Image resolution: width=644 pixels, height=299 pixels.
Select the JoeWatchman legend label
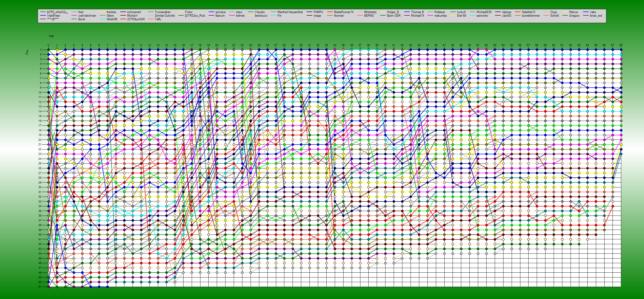coord(87,16)
